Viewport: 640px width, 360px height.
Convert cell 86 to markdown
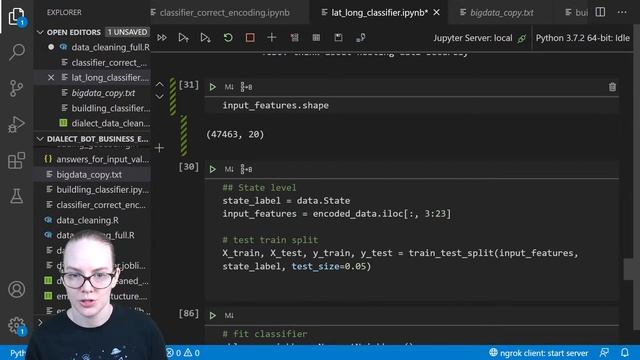click(229, 315)
